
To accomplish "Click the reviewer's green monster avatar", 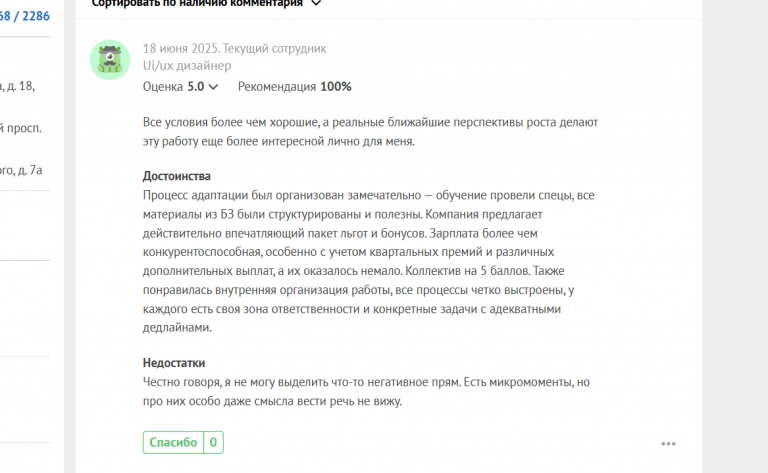I will [110, 60].
